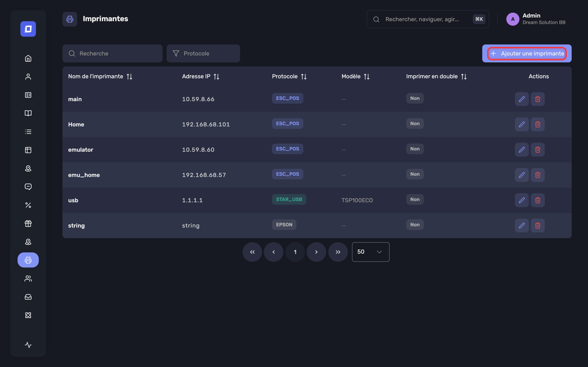Sort by Nom de l'imprimante column
The width and height of the screenshot is (588, 367).
click(x=129, y=77)
